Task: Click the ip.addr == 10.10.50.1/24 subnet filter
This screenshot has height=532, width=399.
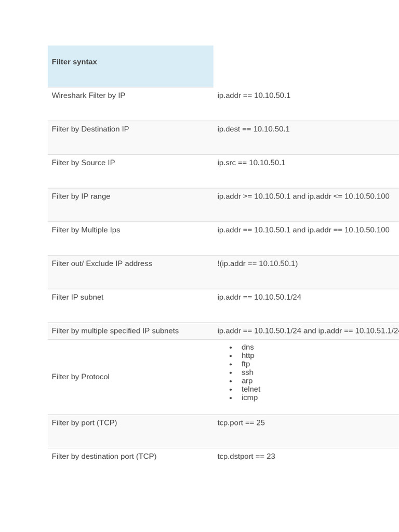Action: [x=259, y=297]
